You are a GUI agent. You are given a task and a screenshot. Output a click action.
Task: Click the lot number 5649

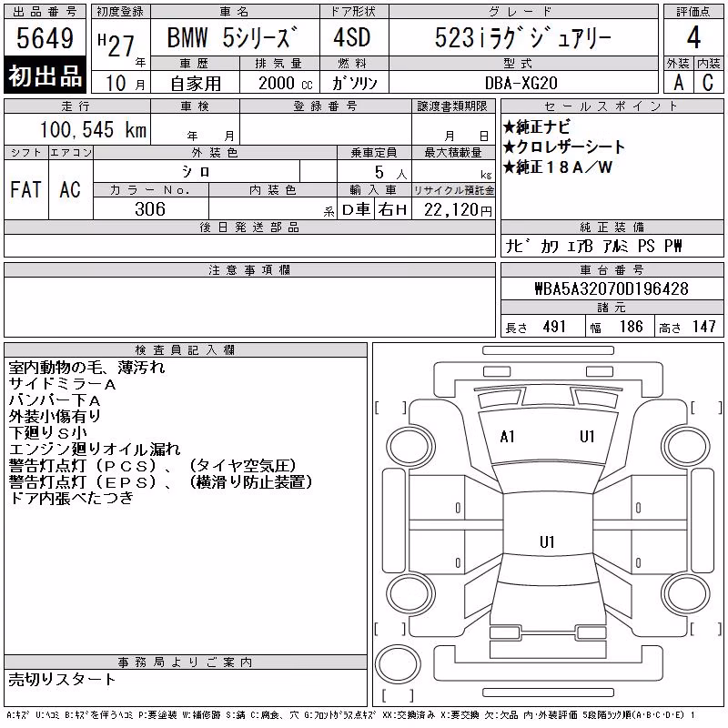click(45, 38)
